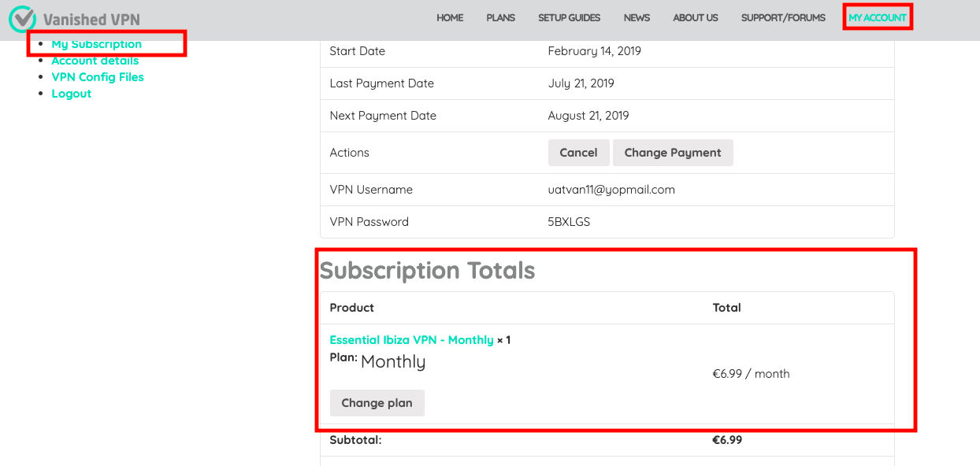Cancel the subscription with the Cancel button

pos(579,153)
